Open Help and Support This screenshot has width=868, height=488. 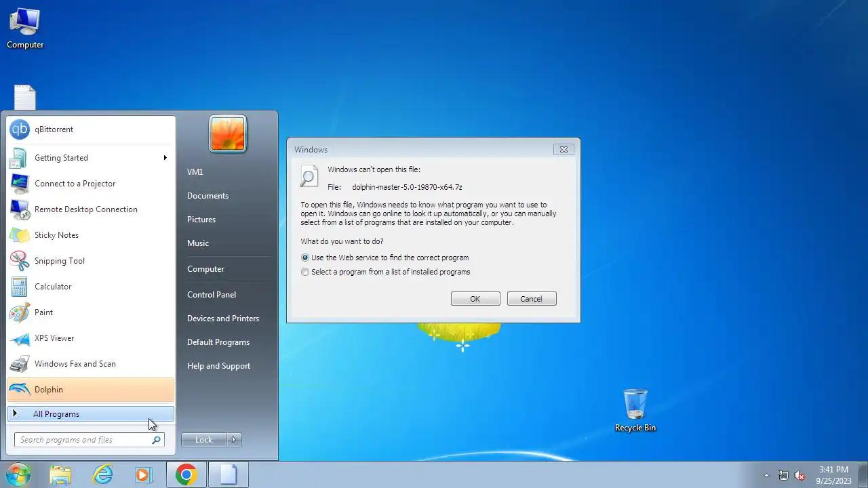point(218,366)
